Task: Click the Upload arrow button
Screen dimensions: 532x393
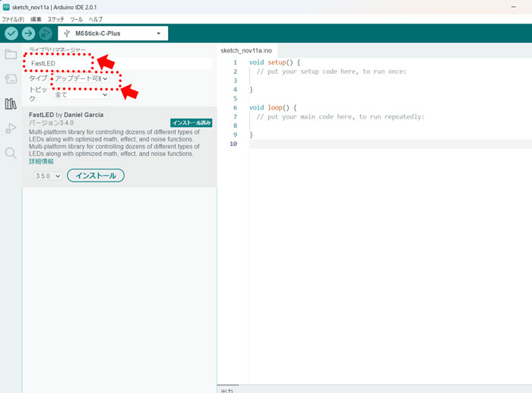Action: pos(29,33)
